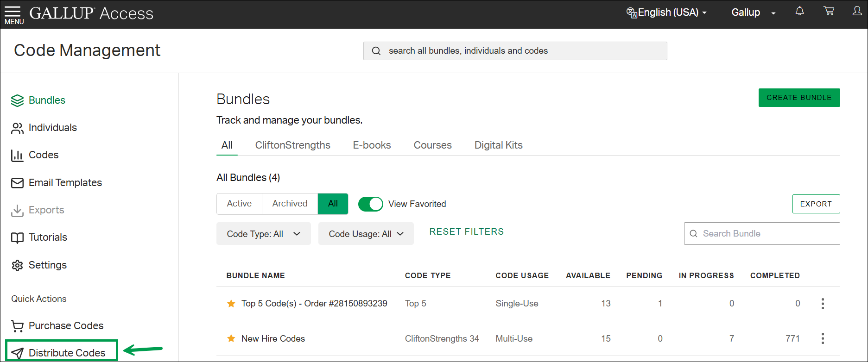Focus the Search Bundle input field
Image resolution: width=868 pixels, height=362 pixels.
[x=762, y=234]
